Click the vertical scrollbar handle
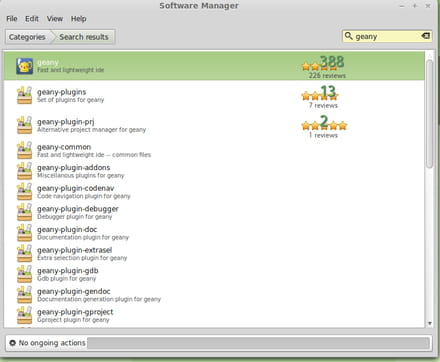The height and width of the screenshot is (362, 440). 430,114
